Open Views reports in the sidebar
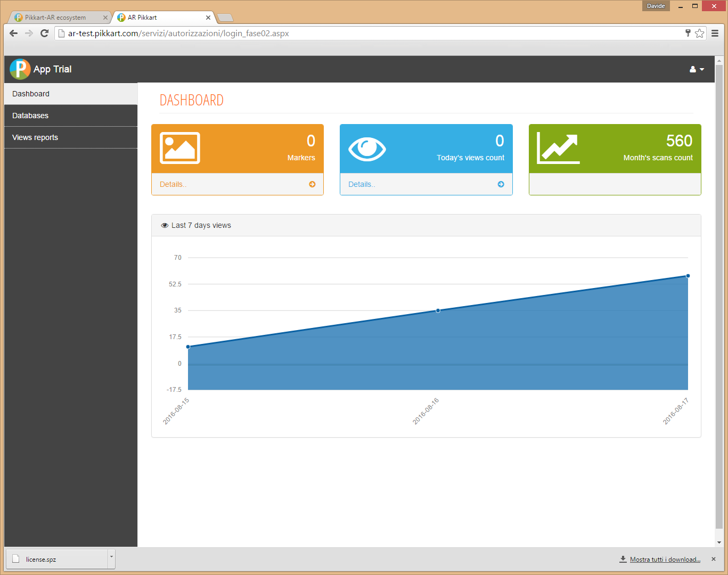728x575 pixels. click(71, 137)
